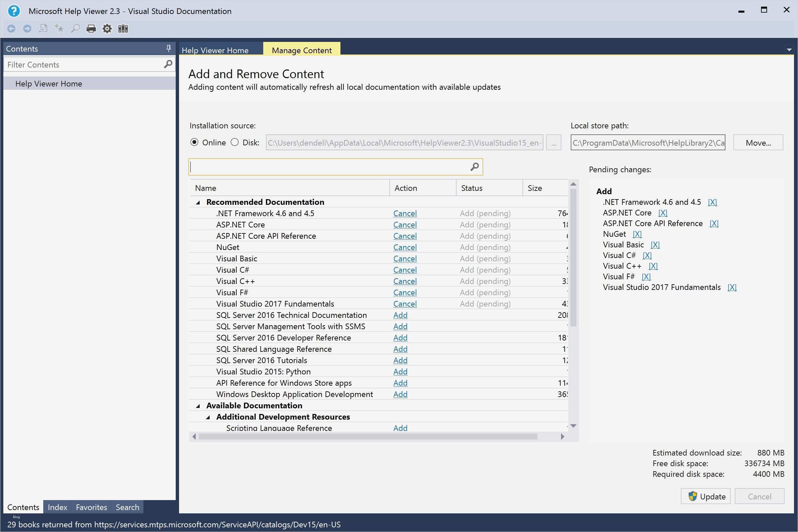This screenshot has width=798, height=532.
Task: Cancel the pending NuGet addition
Action: (x=404, y=247)
